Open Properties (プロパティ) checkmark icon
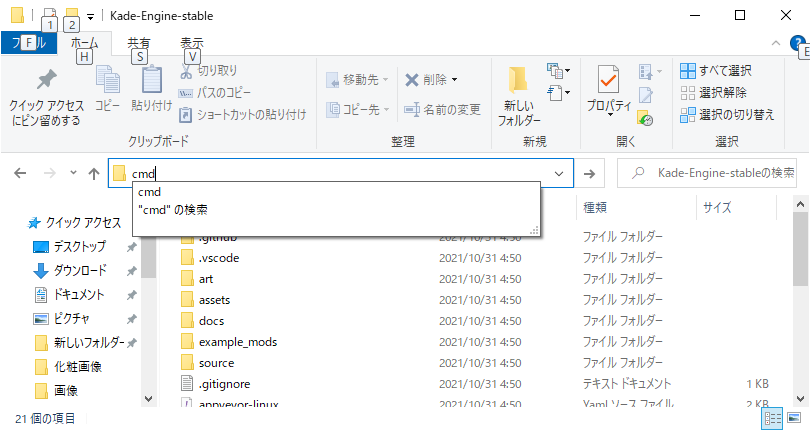The height and width of the screenshot is (431, 810). tap(609, 80)
